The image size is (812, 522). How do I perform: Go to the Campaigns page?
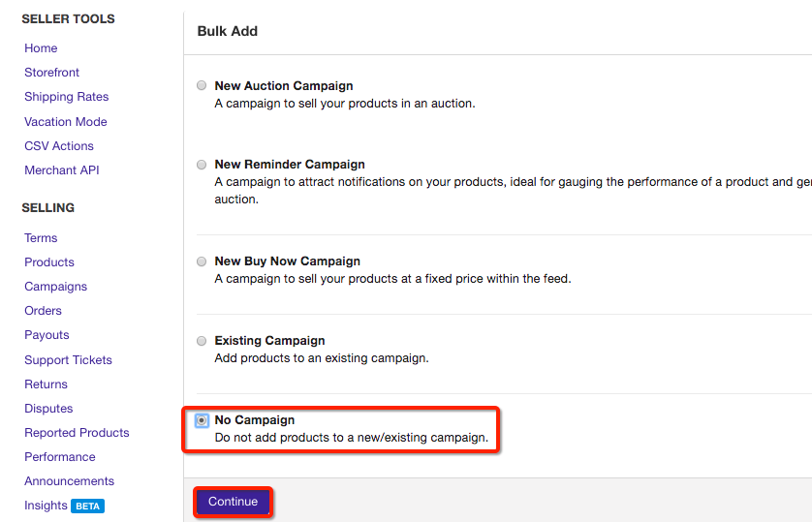tap(56, 287)
